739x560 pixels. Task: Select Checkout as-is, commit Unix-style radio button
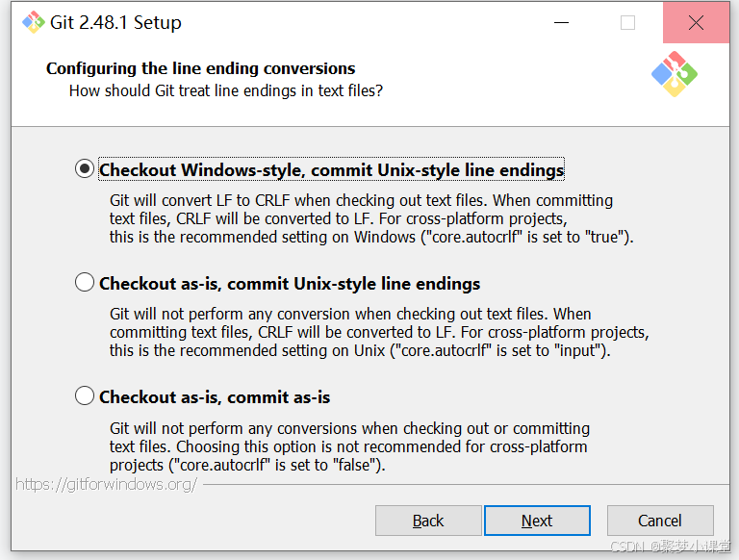tap(85, 282)
